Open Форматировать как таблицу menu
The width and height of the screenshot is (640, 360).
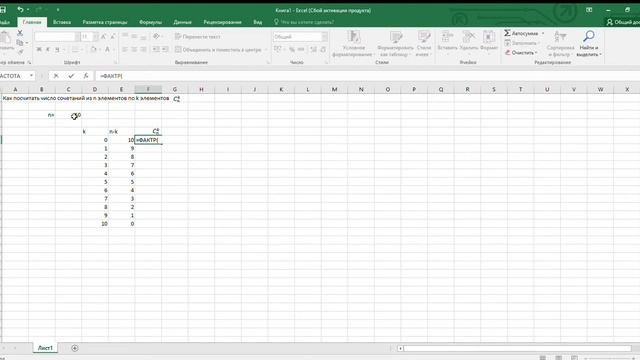click(x=395, y=43)
